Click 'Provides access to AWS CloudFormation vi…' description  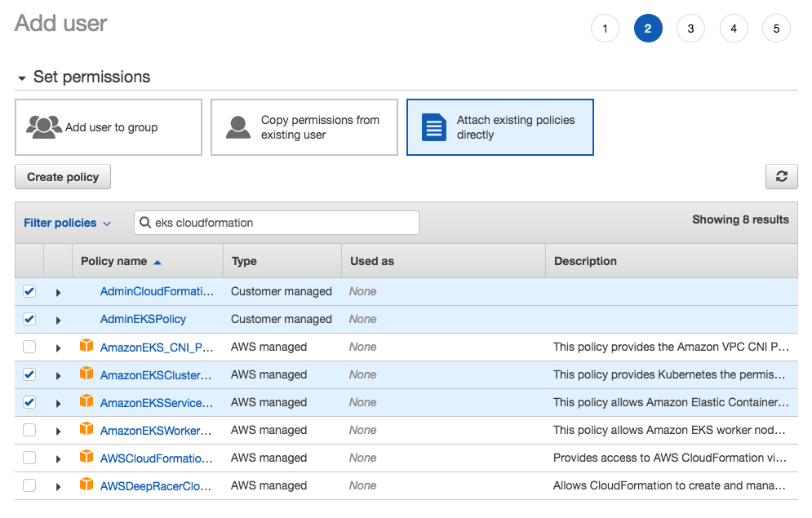[x=670, y=458]
